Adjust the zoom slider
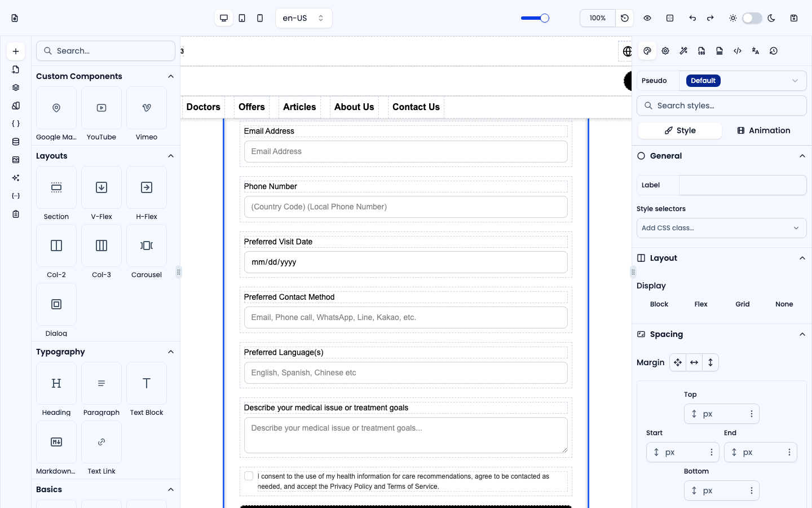Image resolution: width=812 pixels, height=508 pixels. [x=535, y=18]
